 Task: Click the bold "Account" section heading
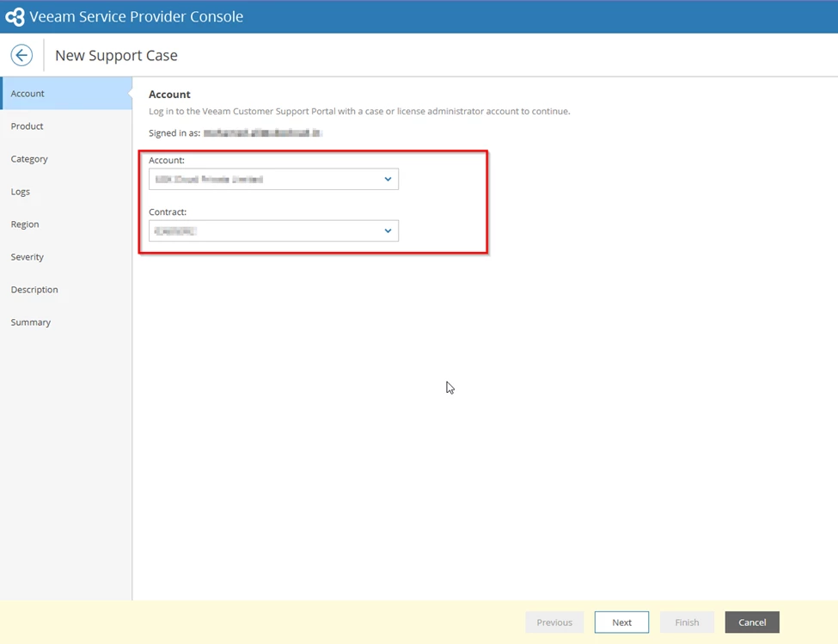pyautogui.click(x=169, y=94)
